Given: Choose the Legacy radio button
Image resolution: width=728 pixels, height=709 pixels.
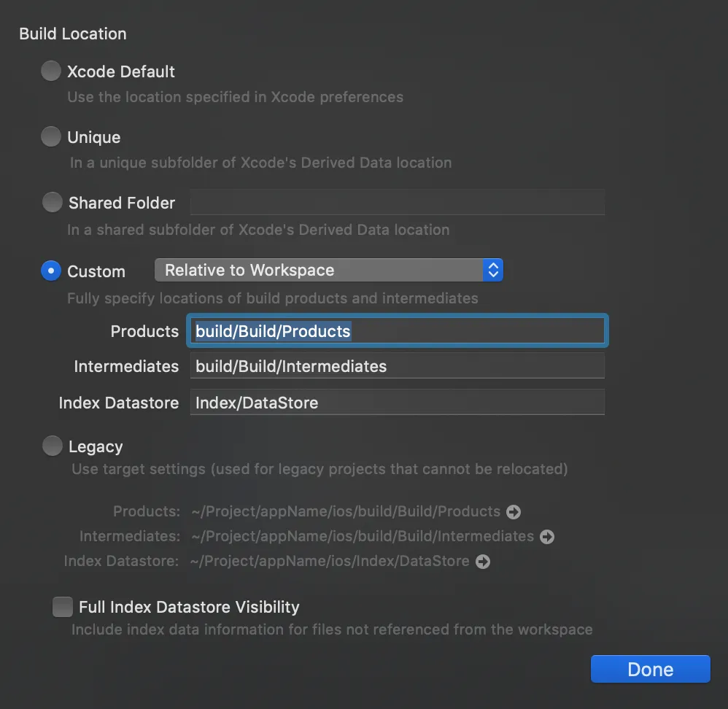Looking at the screenshot, I should tap(52, 446).
